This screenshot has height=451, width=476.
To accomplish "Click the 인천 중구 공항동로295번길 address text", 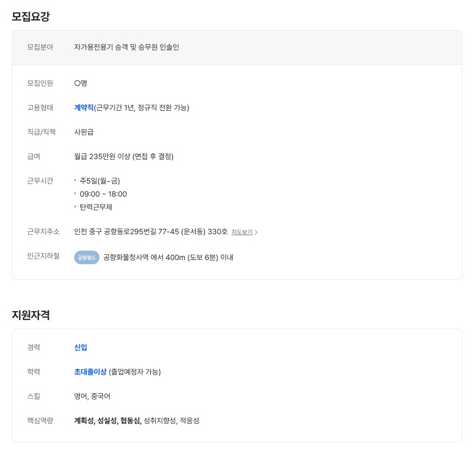I will coord(151,231).
